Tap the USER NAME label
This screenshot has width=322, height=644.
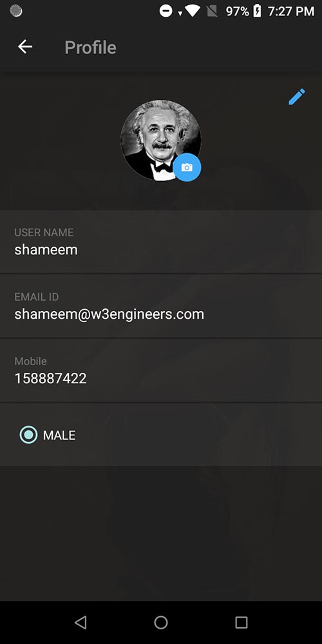44,232
